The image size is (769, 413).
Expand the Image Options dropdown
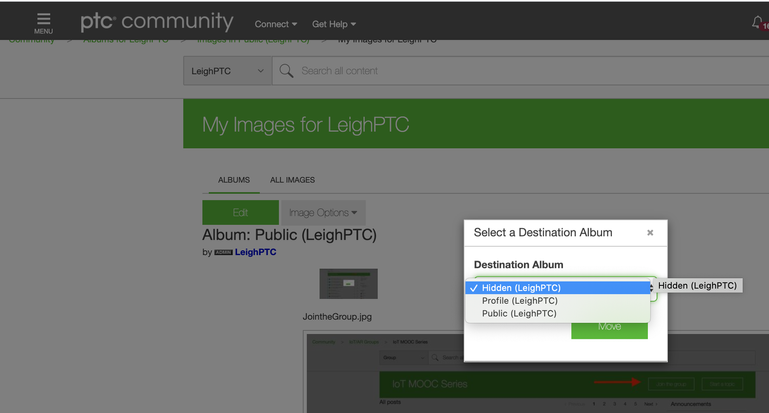(x=323, y=213)
